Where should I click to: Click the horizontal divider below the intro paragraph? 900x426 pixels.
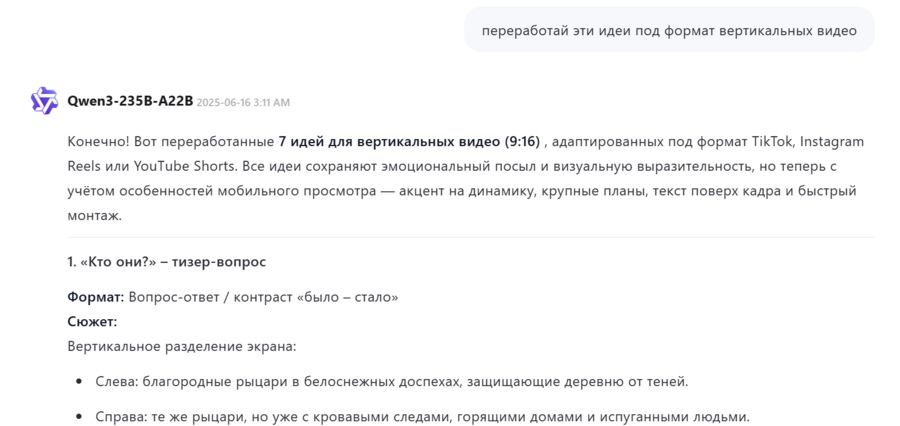470,237
